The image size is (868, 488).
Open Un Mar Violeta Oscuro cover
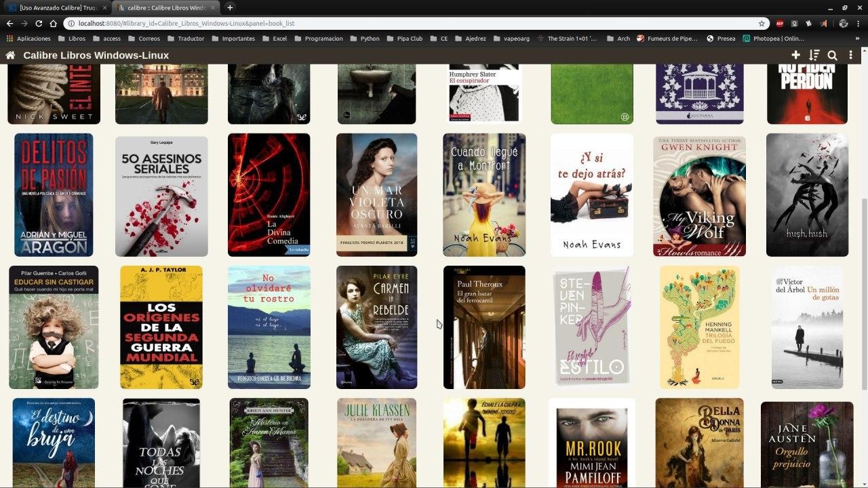pos(376,195)
